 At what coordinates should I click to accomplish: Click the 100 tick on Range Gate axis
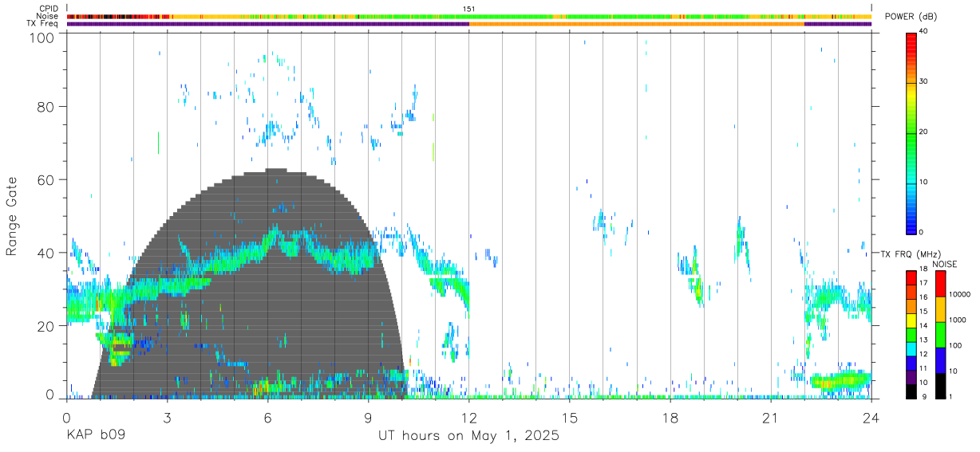tap(42, 37)
